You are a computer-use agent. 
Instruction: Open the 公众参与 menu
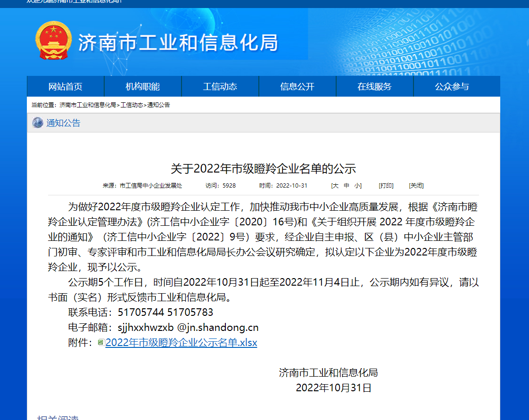(452, 86)
